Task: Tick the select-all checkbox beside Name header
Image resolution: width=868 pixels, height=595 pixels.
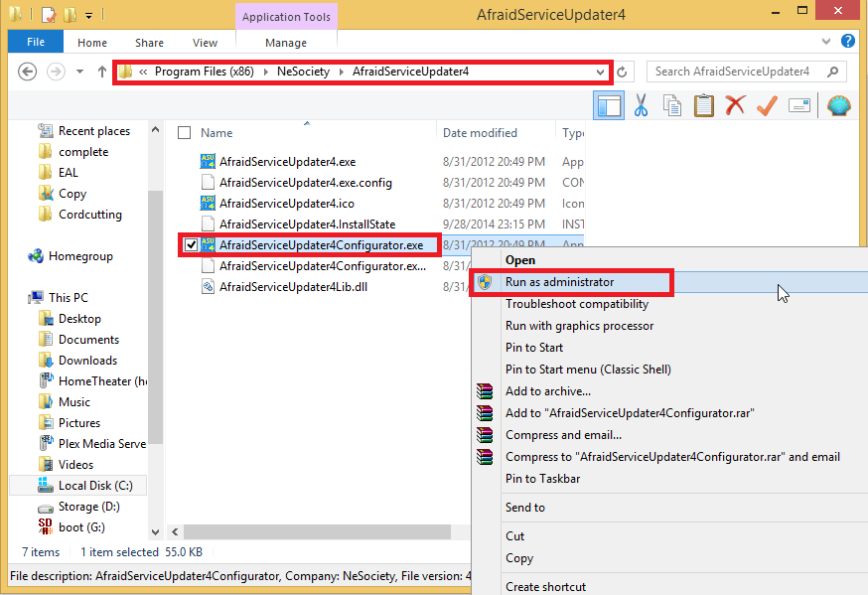Action: tap(184, 133)
